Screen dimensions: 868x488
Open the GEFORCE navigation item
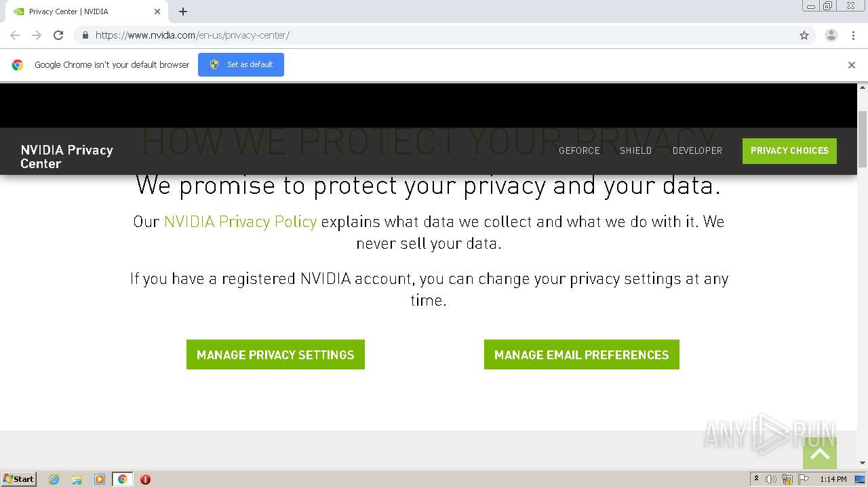[579, 150]
